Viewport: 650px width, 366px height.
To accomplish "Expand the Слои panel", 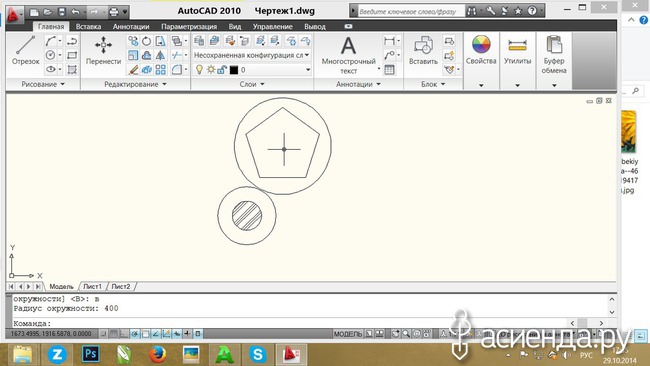I will click(252, 84).
